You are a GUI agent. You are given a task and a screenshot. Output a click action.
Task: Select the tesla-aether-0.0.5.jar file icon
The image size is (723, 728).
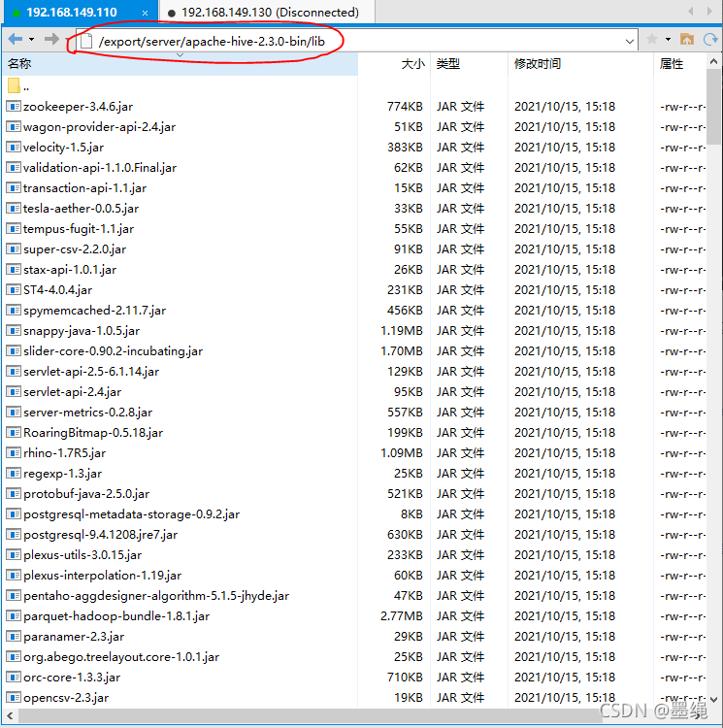click(14, 209)
